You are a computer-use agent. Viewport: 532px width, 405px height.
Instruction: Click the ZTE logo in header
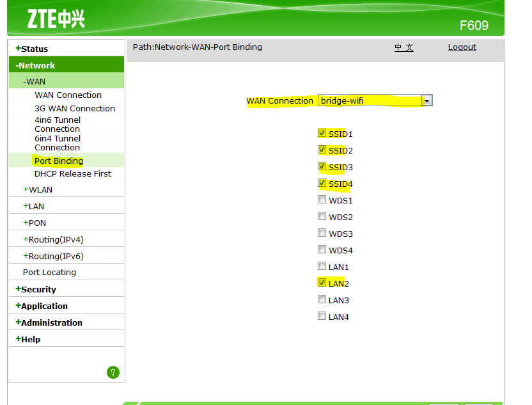(56, 19)
